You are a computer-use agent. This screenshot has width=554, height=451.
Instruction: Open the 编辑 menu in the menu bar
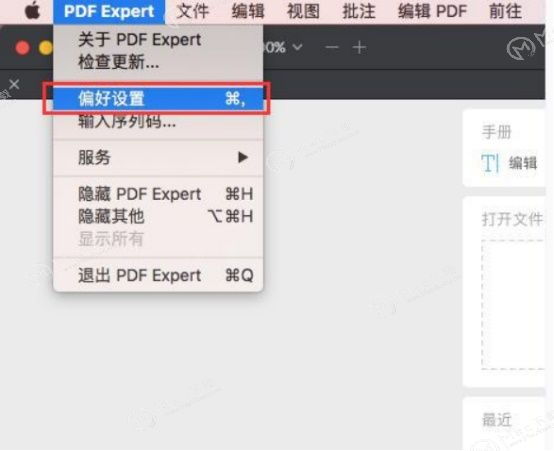pos(248,11)
